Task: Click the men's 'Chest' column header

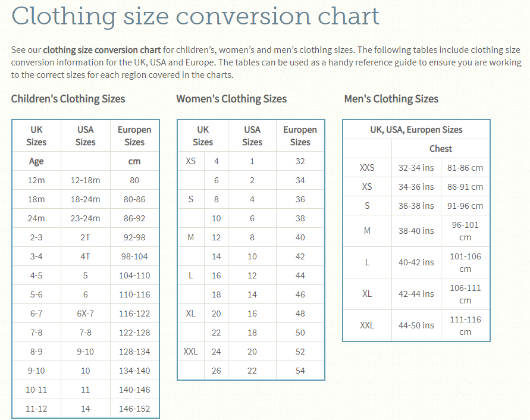Action: (x=440, y=149)
